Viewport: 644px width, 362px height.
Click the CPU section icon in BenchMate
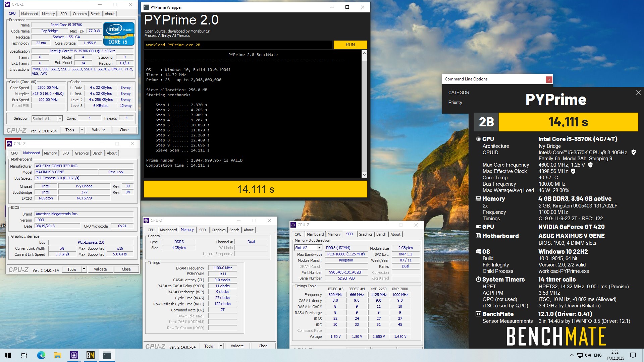(478, 139)
